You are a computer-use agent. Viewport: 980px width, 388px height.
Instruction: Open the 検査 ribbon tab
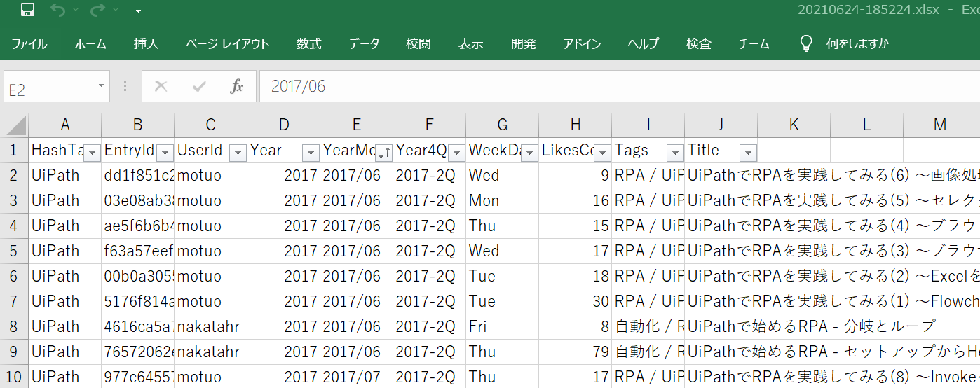[x=699, y=43]
